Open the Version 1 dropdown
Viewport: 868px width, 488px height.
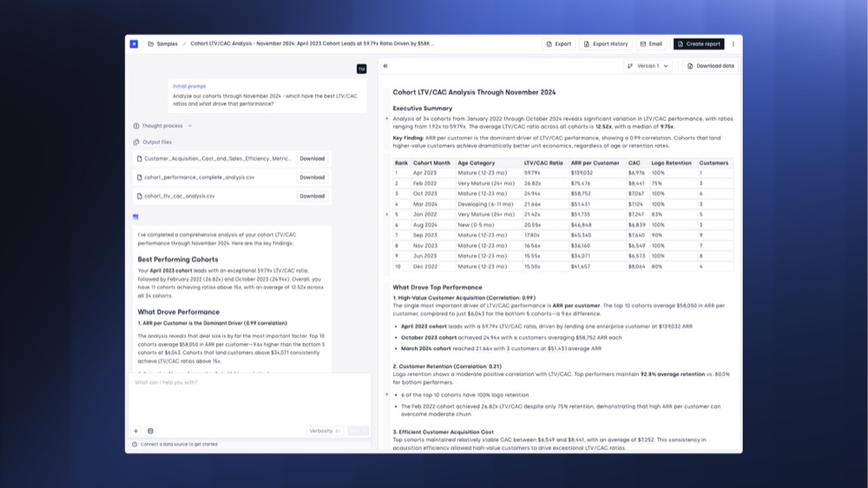648,66
